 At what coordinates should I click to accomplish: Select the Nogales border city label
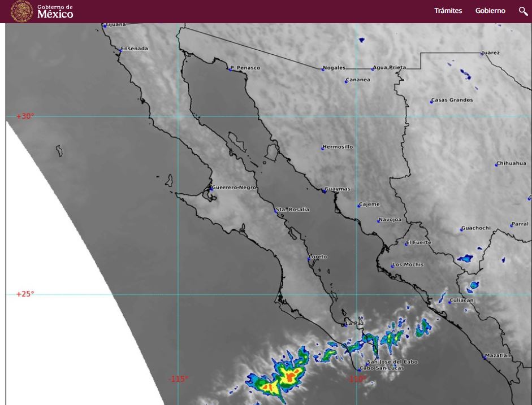tap(334, 68)
